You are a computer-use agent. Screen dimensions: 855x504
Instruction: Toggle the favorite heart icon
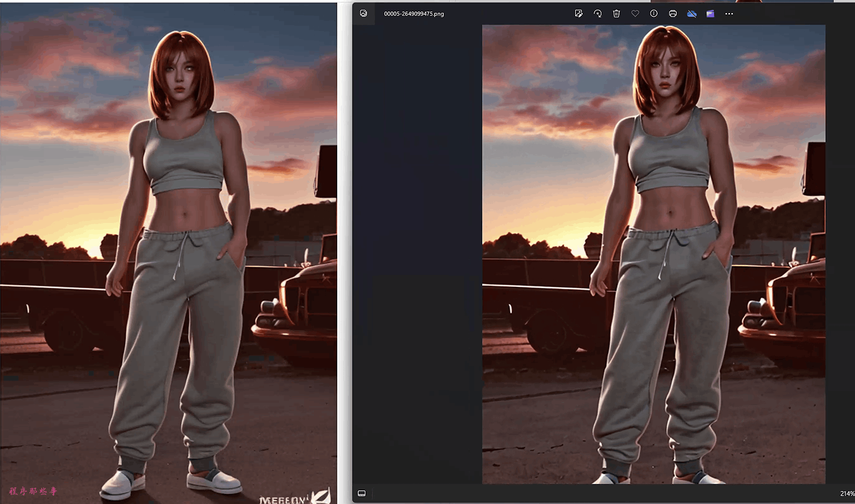coord(635,14)
